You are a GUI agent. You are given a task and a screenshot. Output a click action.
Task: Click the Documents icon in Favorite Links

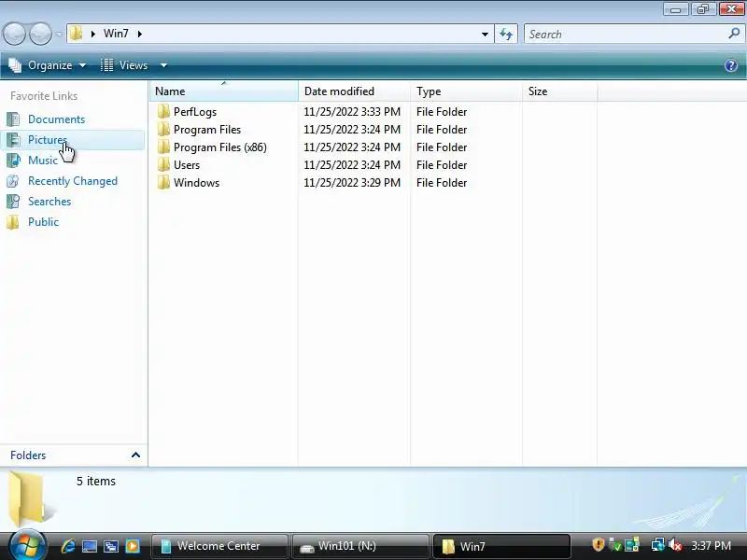13,119
